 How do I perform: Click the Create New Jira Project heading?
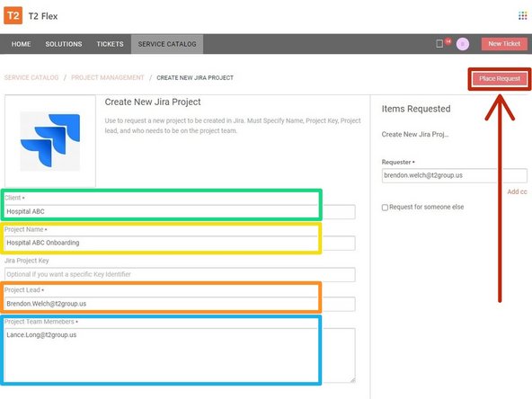153,102
